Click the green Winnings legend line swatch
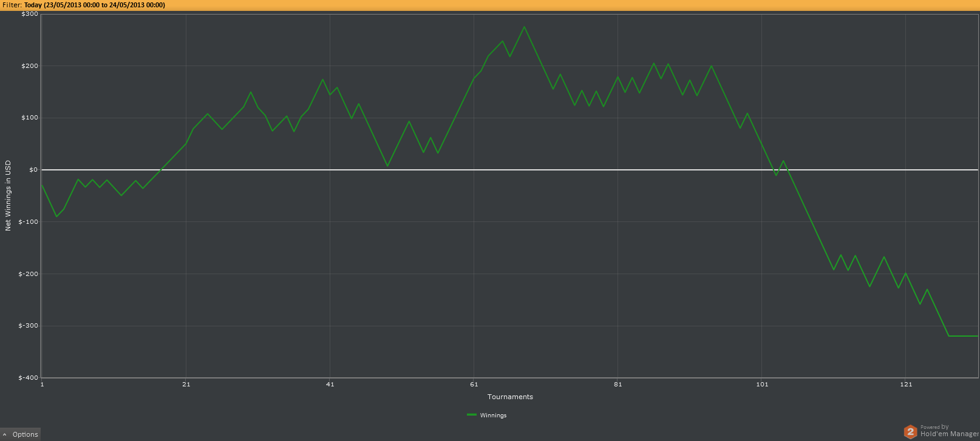The height and width of the screenshot is (441, 980). tap(472, 415)
